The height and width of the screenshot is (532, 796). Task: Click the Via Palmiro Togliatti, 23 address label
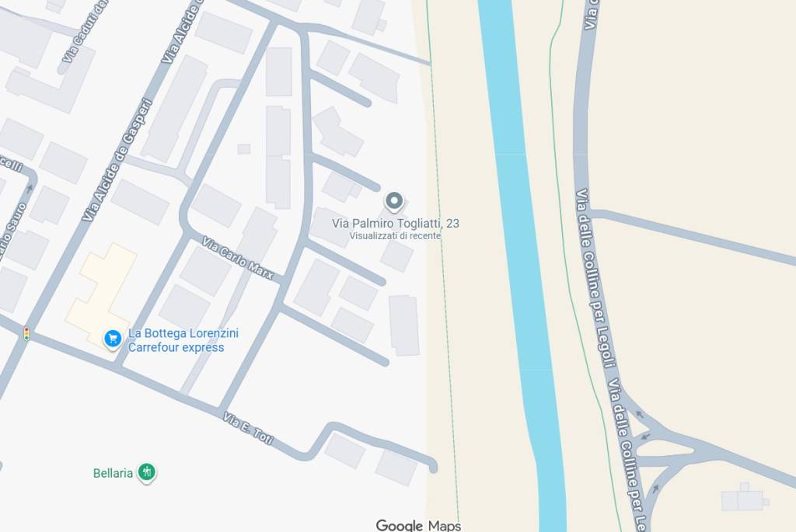tap(396, 223)
